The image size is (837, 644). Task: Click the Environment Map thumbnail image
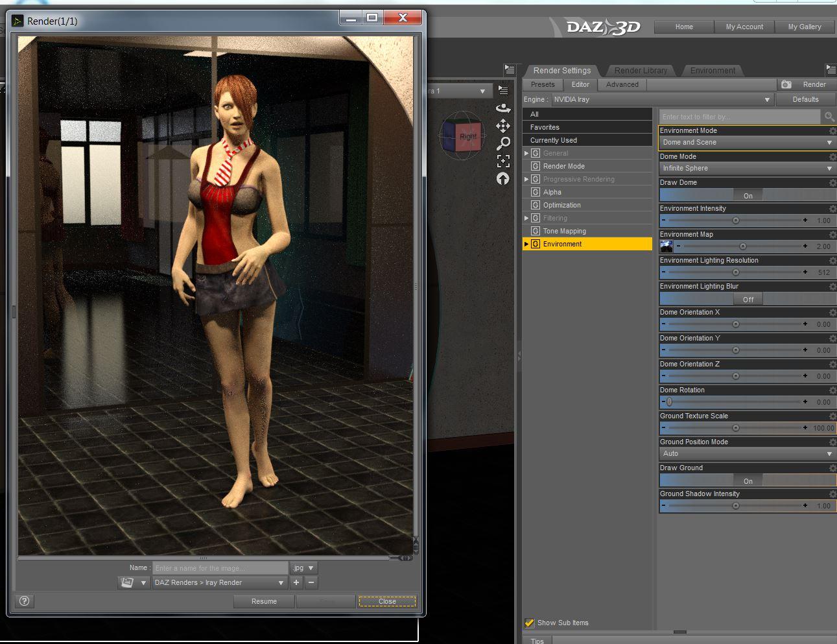666,246
